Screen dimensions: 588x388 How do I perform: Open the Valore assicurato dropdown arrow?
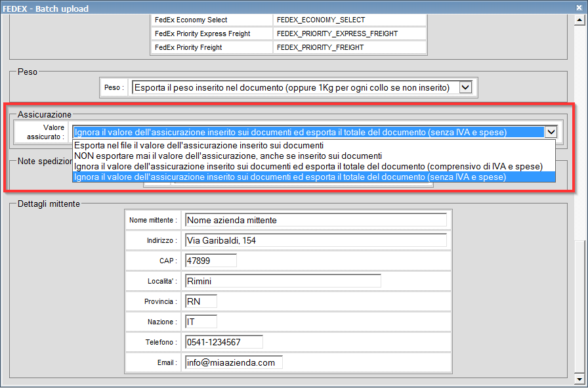point(551,132)
